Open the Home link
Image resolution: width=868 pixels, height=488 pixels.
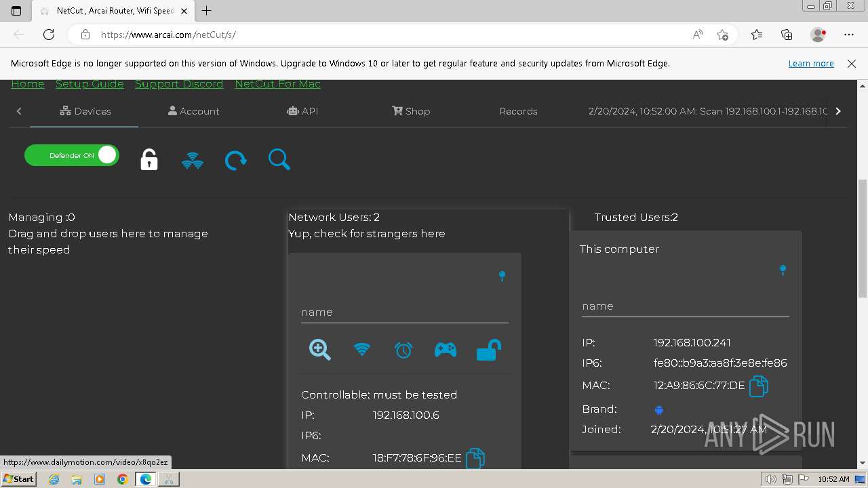[28, 84]
